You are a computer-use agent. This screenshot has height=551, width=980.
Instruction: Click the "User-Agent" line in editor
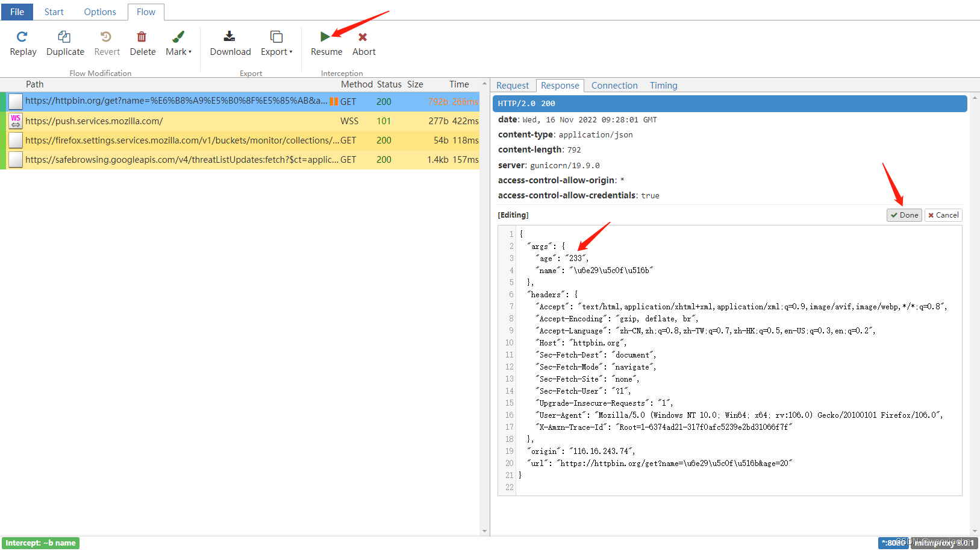739,415
